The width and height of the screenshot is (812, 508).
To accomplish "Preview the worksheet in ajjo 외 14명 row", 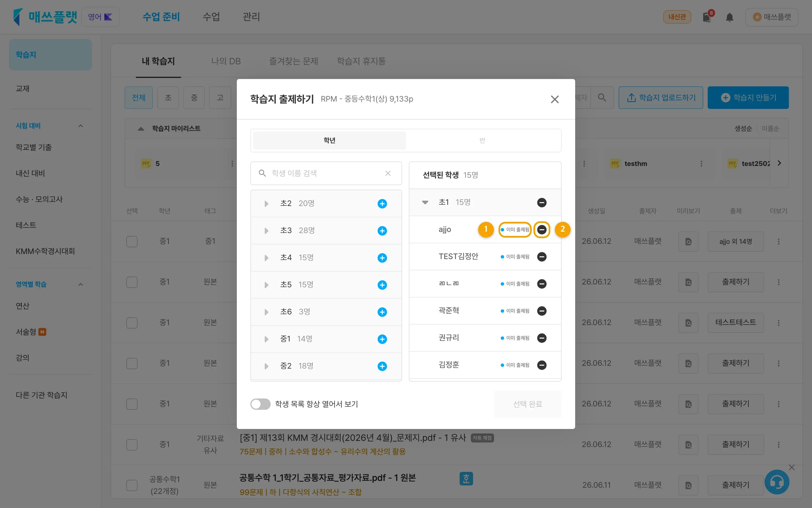I will coord(688,242).
